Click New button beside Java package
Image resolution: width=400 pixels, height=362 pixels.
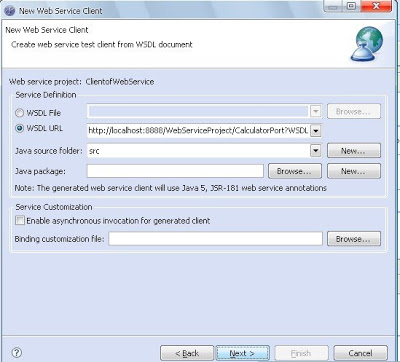click(354, 171)
